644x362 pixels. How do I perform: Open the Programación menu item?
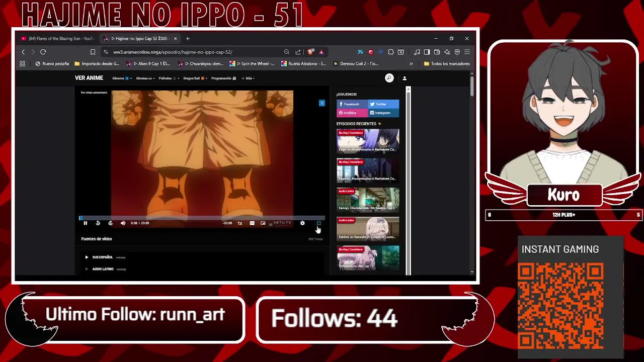(223, 78)
